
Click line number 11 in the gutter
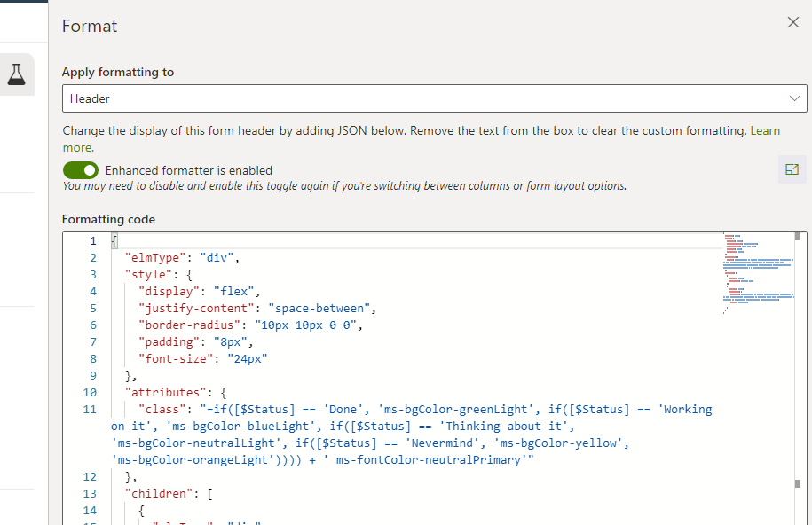coord(90,410)
